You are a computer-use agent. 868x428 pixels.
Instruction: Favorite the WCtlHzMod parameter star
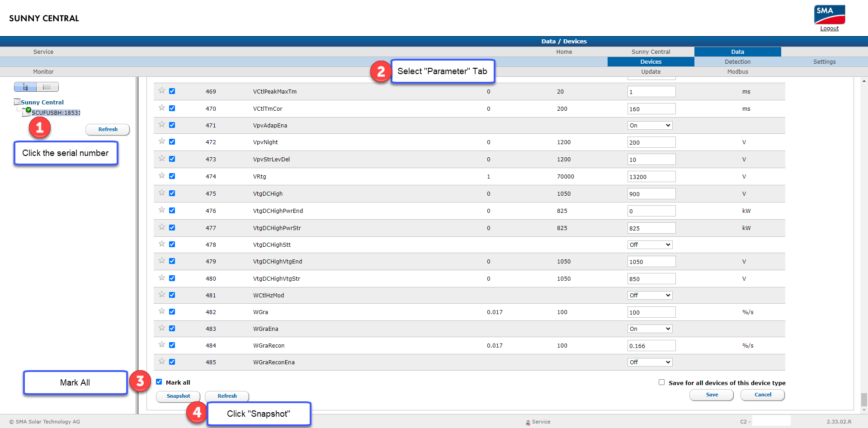tap(162, 294)
